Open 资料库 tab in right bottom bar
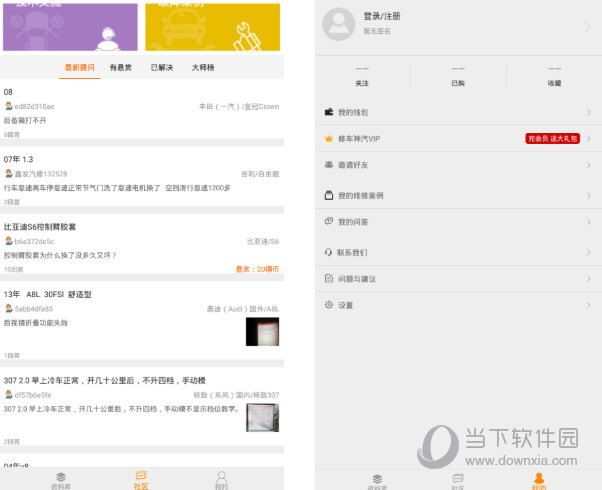Screen dimensions: 602x490 point(377,482)
